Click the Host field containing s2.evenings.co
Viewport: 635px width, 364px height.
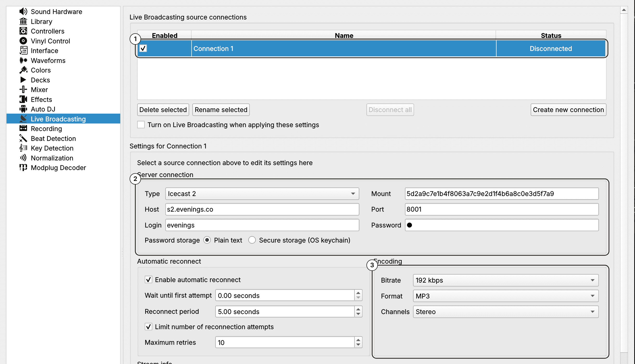point(262,209)
